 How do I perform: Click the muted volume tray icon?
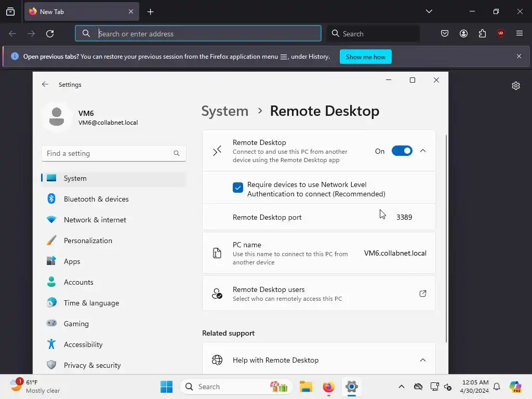click(x=448, y=387)
